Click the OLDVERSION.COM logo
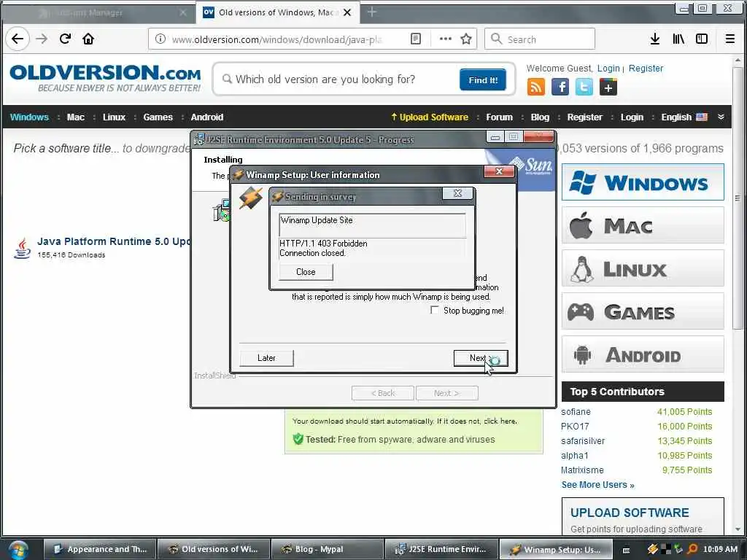 click(x=105, y=78)
